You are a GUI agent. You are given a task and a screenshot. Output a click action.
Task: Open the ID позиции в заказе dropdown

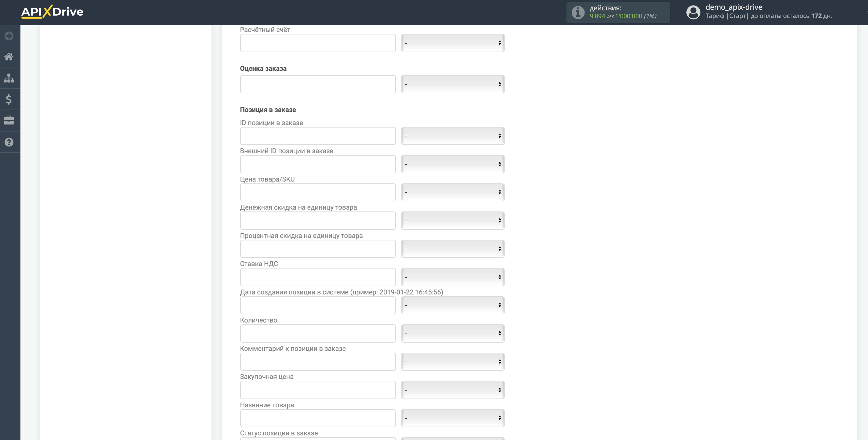click(453, 136)
